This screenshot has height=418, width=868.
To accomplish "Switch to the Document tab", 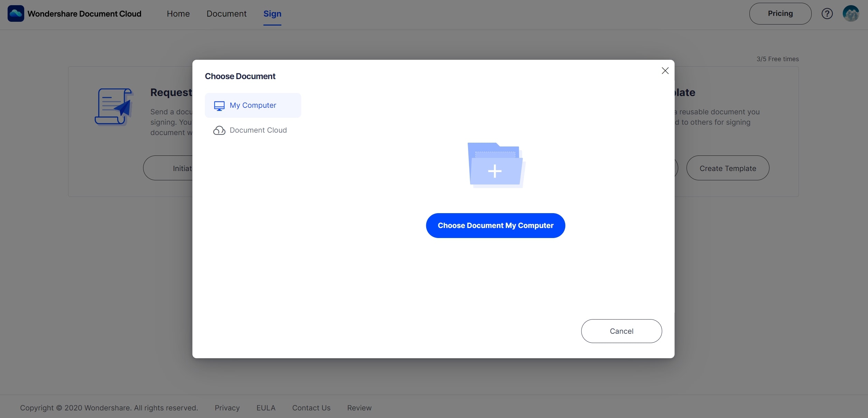I will (x=226, y=14).
